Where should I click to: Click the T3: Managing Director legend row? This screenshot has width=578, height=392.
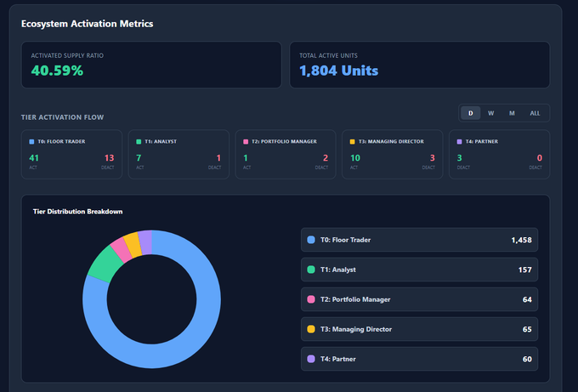[419, 329]
